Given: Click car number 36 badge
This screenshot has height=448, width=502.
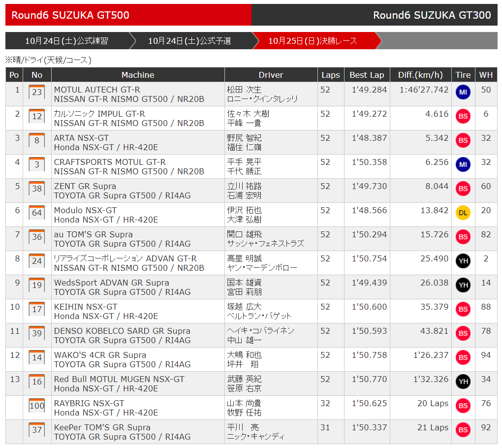Looking at the screenshot, I should (37, 237).
